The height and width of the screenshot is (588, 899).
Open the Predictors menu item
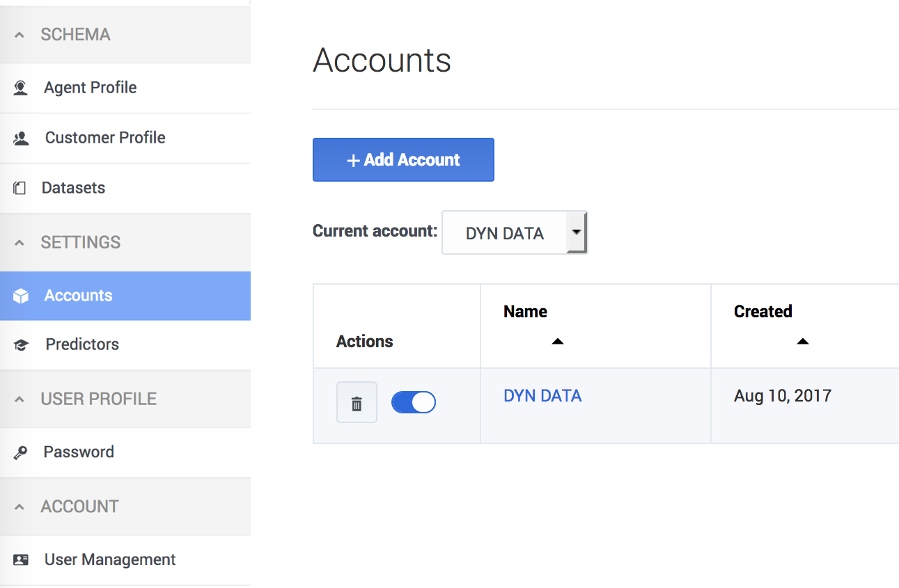[x=125, y=344]
